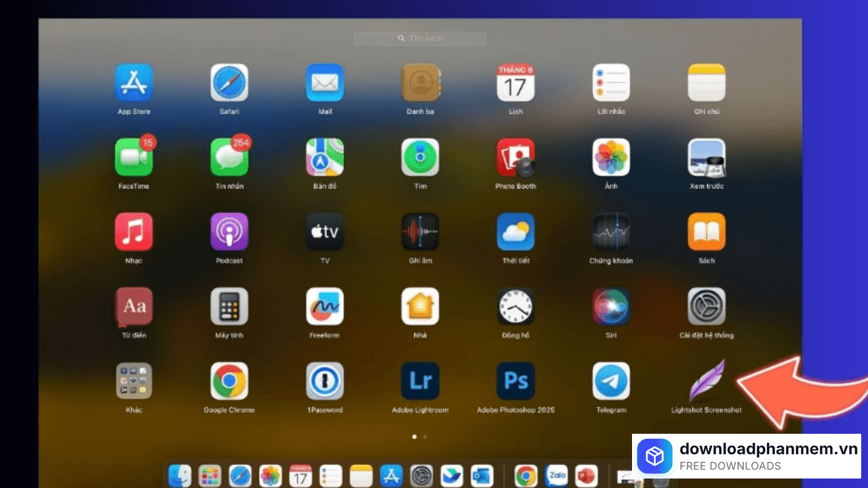Open Siri from Launchpad

click(x=611, y=306)
